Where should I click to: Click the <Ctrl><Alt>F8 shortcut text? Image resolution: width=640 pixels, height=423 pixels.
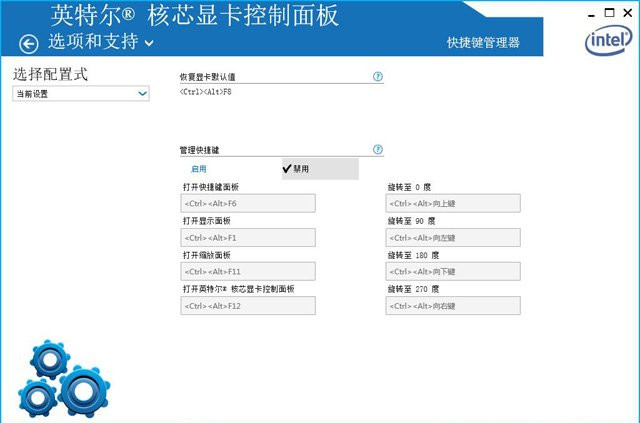click(206, 92)
